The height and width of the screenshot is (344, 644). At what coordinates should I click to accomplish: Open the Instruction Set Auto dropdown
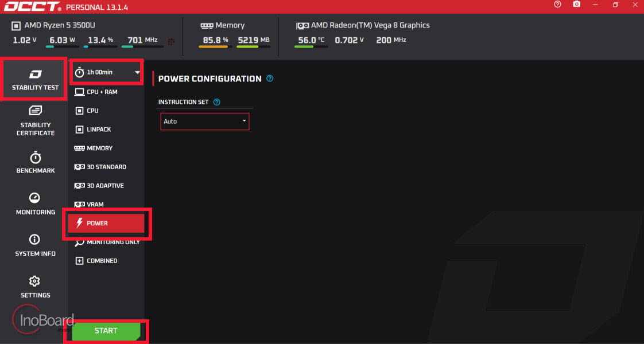[204, 122]
